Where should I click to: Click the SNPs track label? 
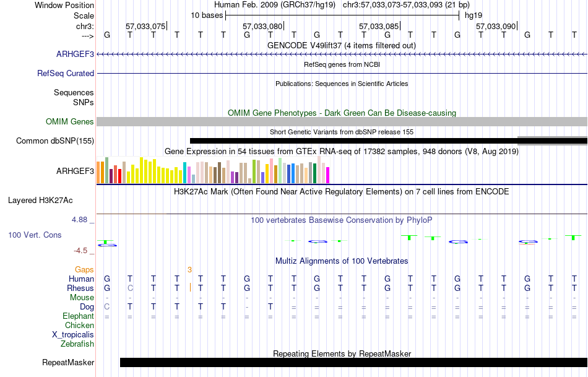click(84, 102)
